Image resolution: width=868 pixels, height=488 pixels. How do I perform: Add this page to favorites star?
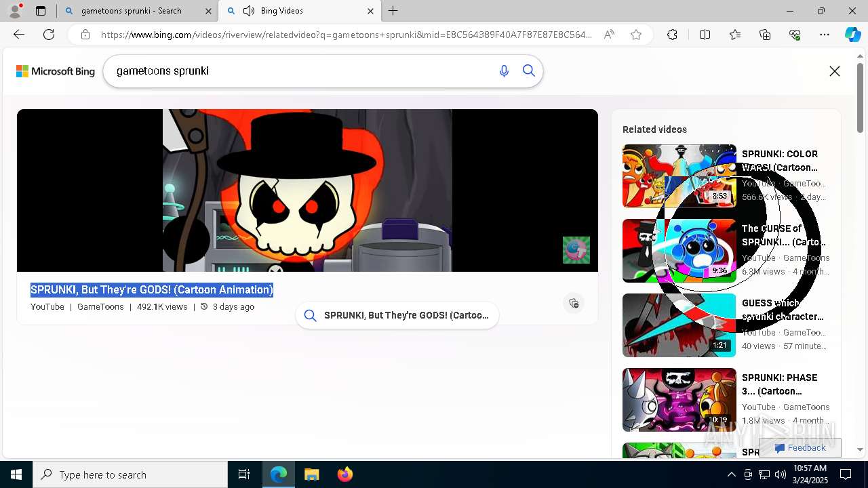tap(636, 35)
